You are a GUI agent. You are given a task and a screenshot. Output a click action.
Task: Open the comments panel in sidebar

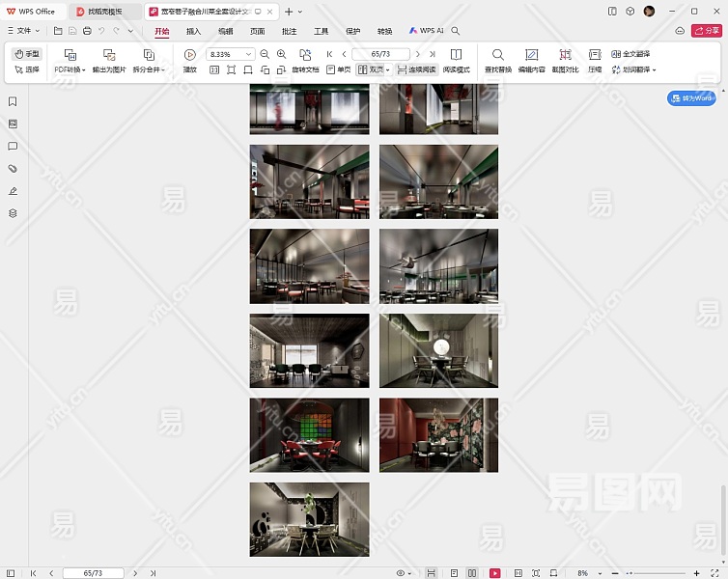point(13,147)
